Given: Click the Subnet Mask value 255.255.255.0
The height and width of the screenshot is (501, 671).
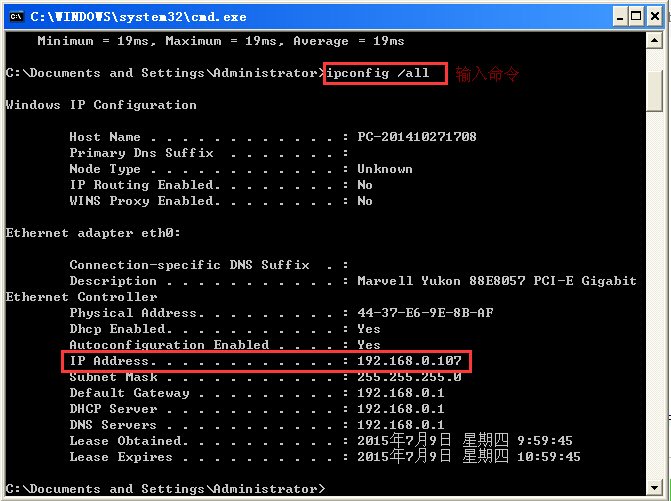Looking at the screenshot, I should point(408,377).
